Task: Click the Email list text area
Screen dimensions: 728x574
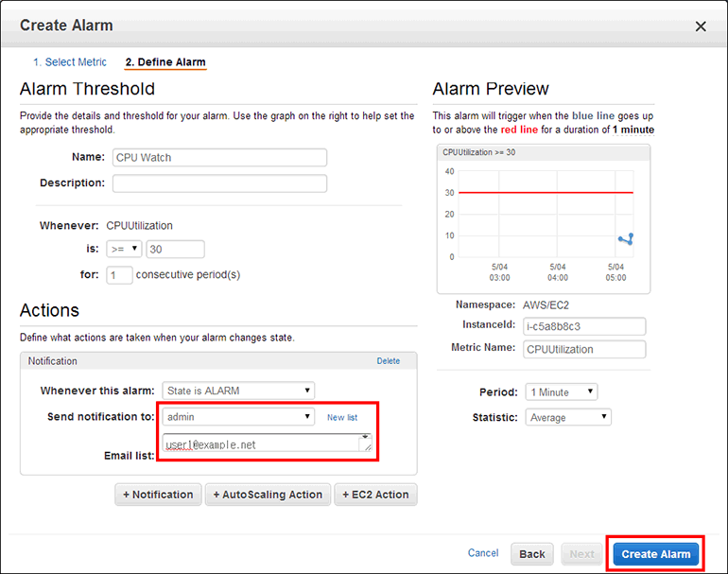Action: pos(266,444)
